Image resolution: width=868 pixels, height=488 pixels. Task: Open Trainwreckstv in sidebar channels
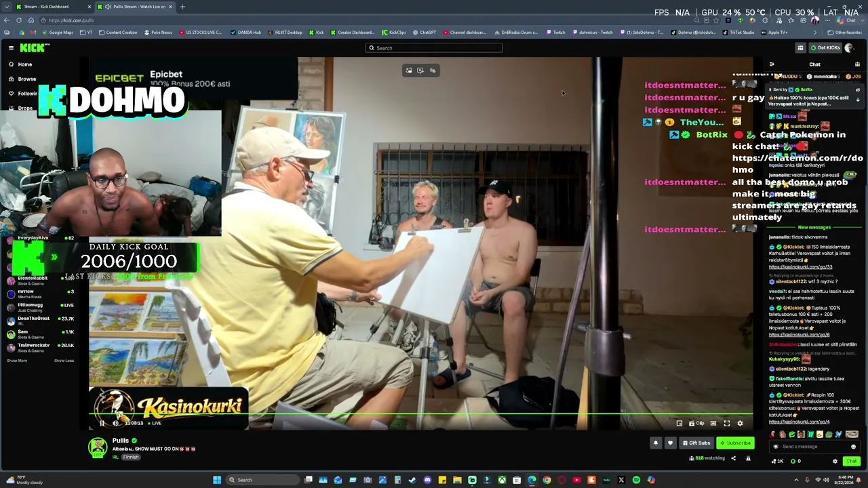pos(39,348)
